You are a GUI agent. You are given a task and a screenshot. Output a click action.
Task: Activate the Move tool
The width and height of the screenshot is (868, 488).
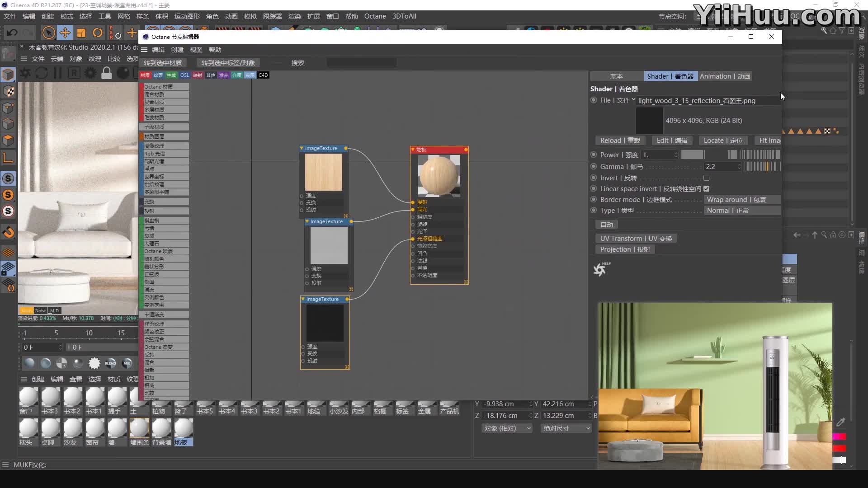coord(65,33)
